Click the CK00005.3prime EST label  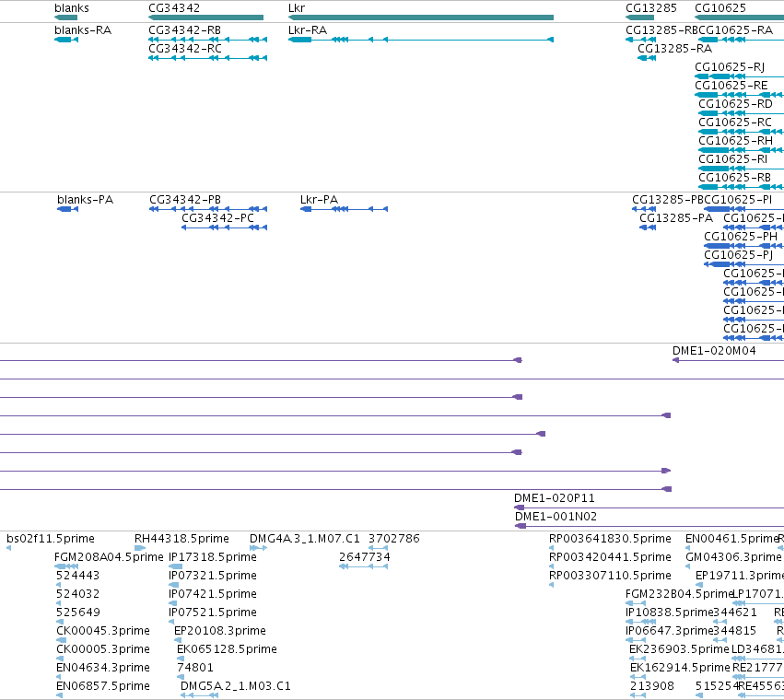point(103,650)
